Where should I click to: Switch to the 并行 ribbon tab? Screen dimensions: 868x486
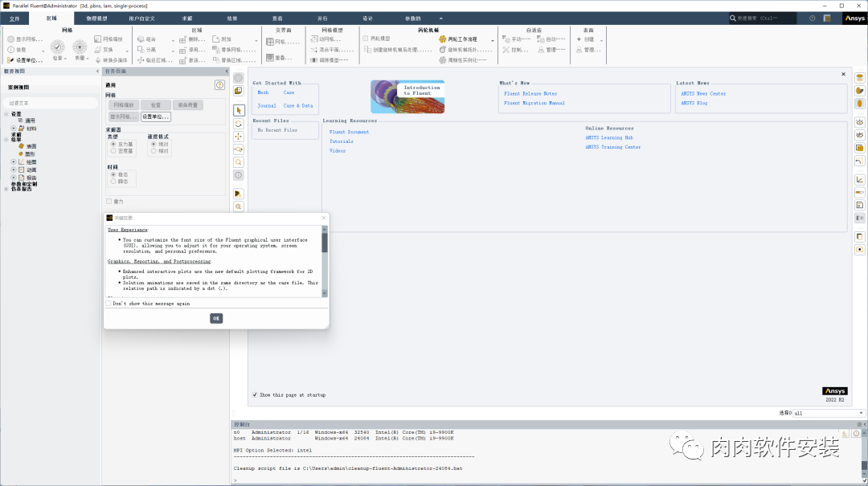(322, 18)
